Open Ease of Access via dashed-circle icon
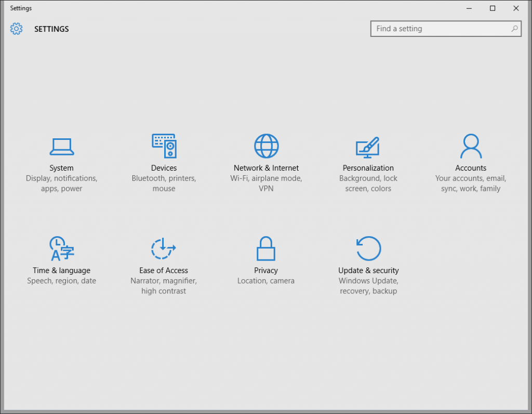Image resolution: width=532 pixels, height=414 pixels. 164,248
